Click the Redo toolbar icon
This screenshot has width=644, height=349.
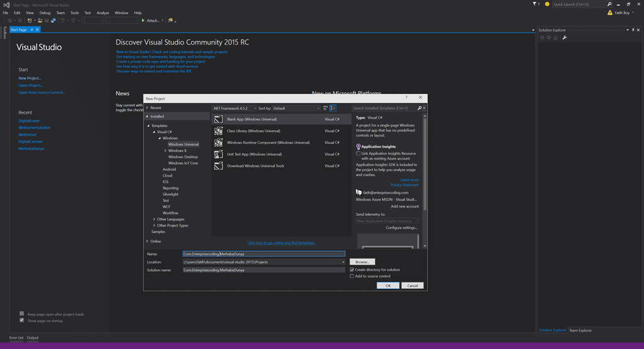tap(73, 21)
